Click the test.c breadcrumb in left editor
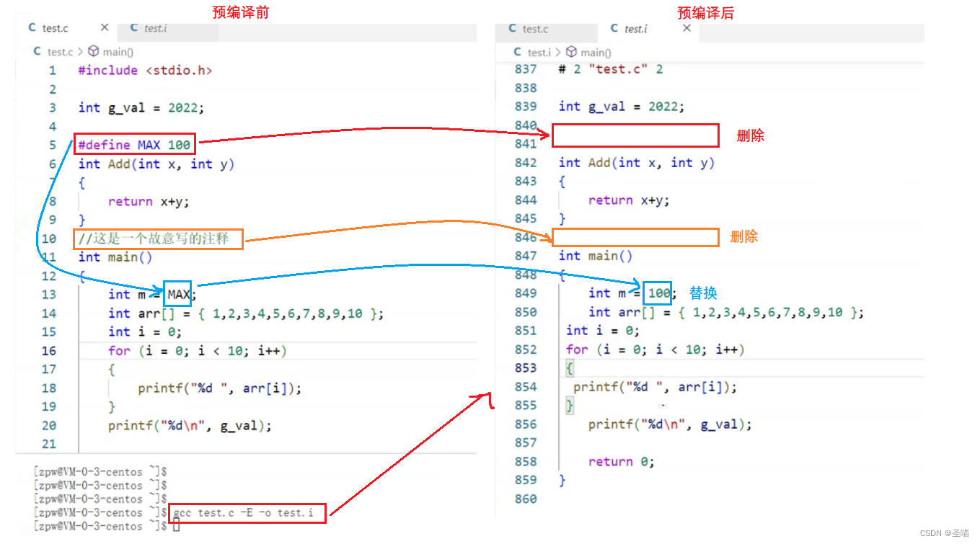980x544 pixels. 60,52
